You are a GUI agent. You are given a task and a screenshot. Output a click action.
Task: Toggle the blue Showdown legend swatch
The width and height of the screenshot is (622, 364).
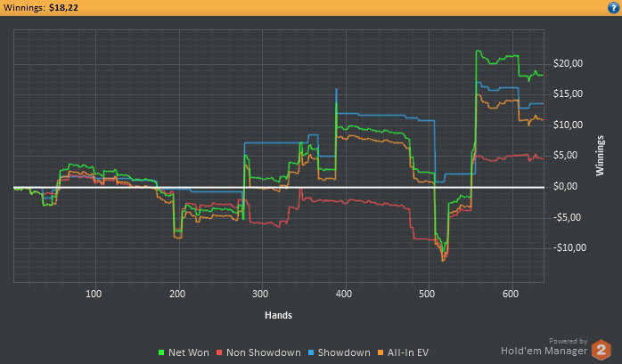(311, 352)
